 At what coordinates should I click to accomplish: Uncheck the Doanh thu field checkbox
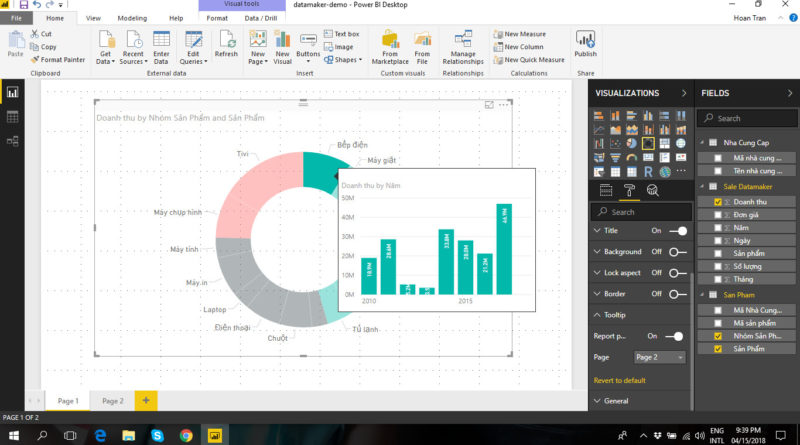716,201
